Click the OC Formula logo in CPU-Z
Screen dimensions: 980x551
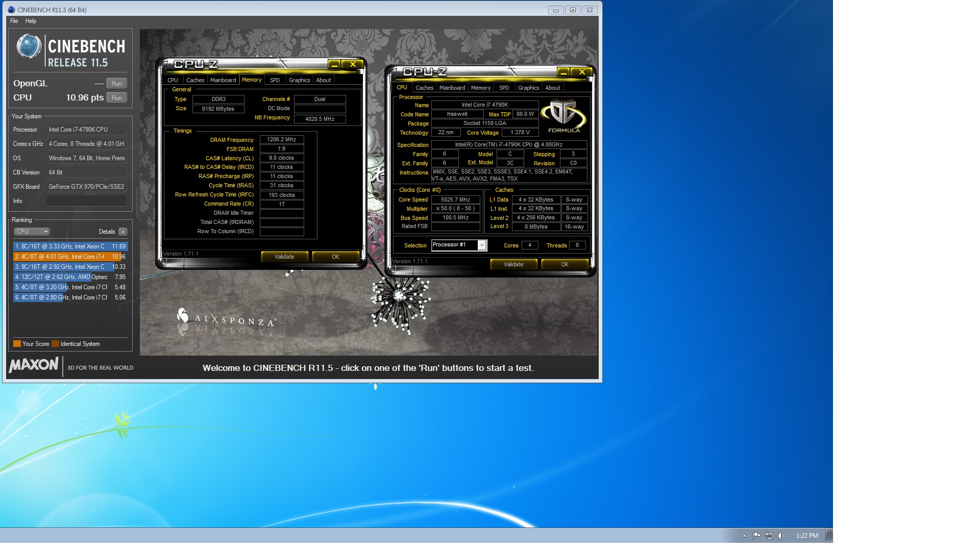(x=563, y=117)
